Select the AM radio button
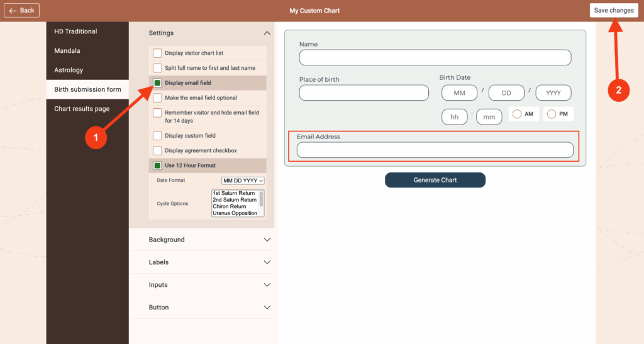The image size is (644, 344). (517, 114)
